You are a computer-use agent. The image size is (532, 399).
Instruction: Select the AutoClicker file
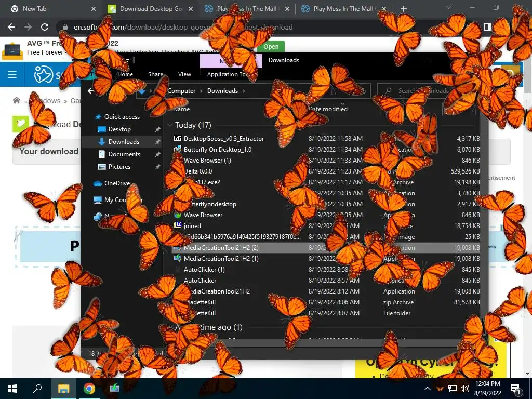pos(200,281)
